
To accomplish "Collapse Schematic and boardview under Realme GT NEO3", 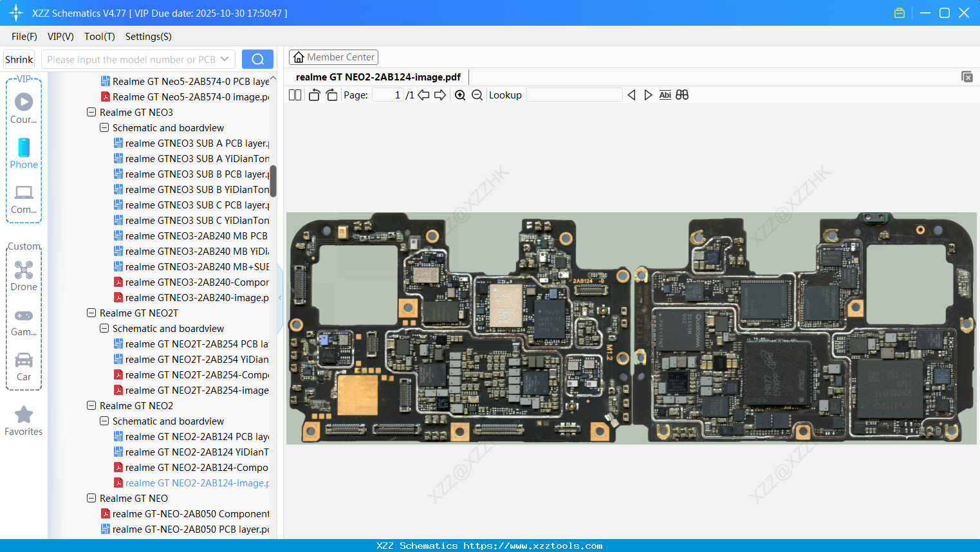I will click(x=104, y=127).
